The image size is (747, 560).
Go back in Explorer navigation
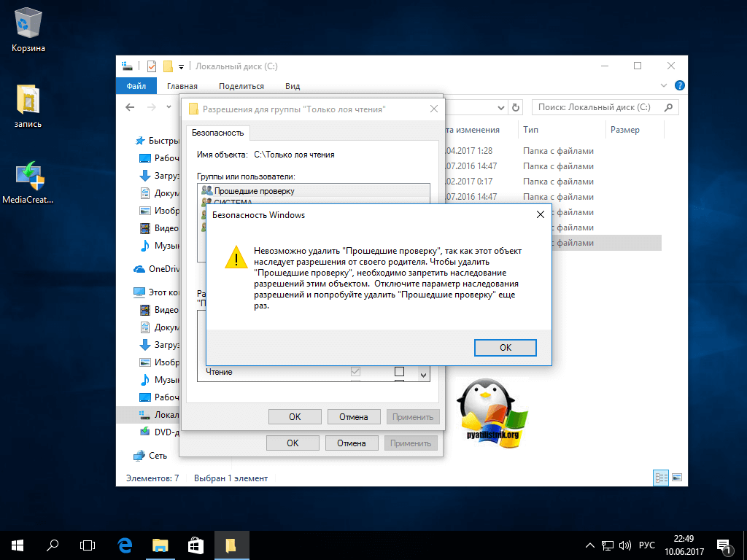tap(130, 107)
